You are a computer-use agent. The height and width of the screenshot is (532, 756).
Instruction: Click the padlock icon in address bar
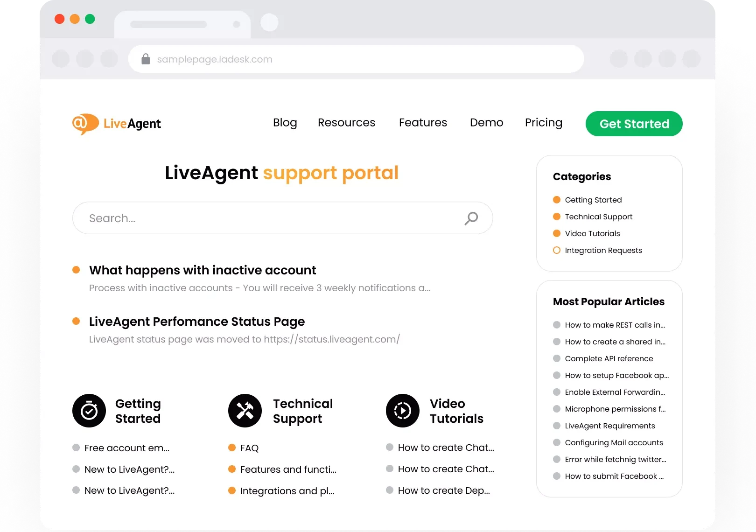[146, 59]
